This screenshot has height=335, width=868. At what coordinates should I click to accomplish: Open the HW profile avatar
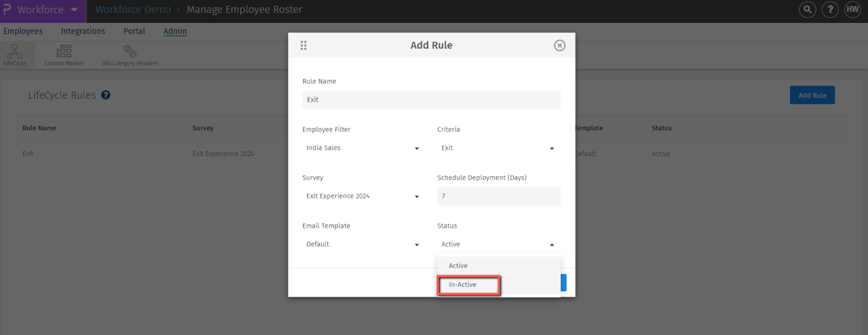pos(852,10)
